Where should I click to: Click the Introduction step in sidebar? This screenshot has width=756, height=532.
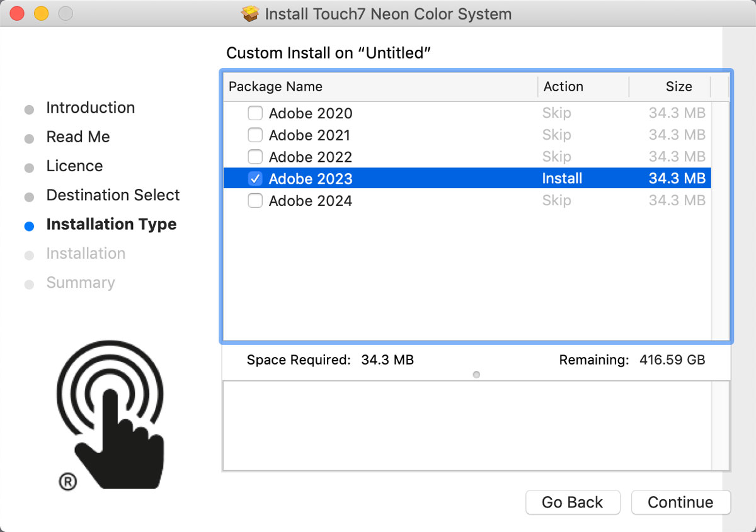91,108
